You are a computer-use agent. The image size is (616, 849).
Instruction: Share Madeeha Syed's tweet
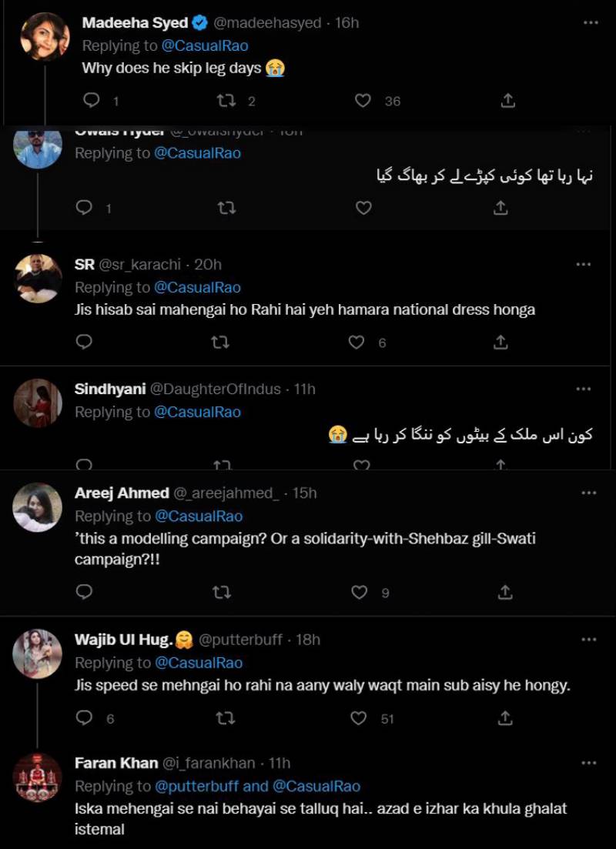[508, 101]
